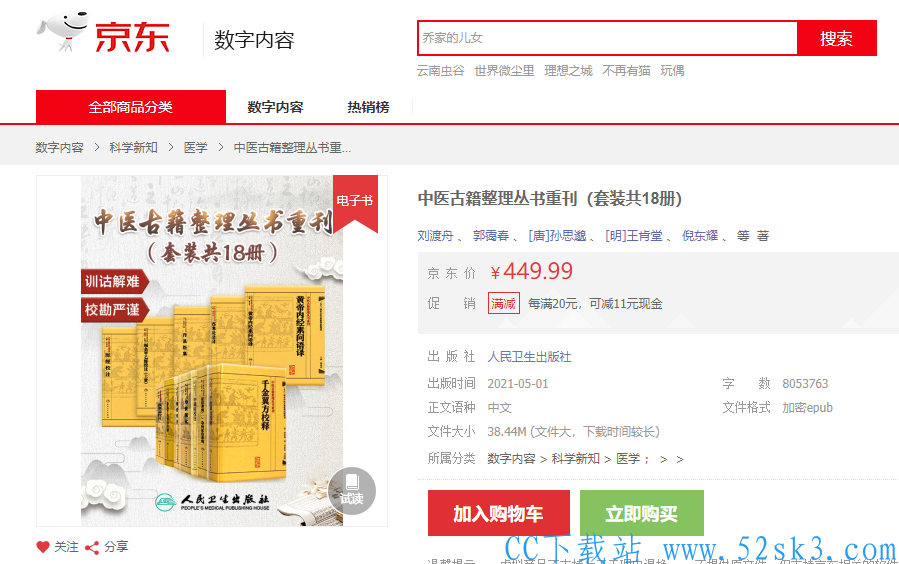Image resolution: width=899 pixels, height=564 pixels.
Task: Open the 试读 preview icon on the cover
Action: (x=351, y=491)
